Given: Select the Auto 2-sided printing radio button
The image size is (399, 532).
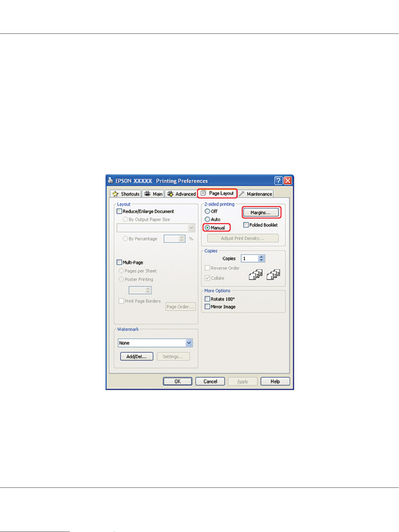Looking at the screenshot, I should (x=207, y=219).
